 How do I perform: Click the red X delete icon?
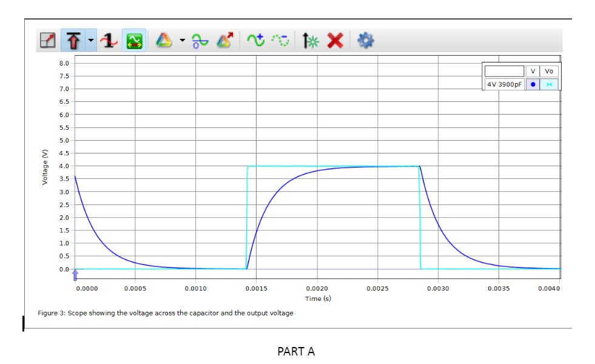334,39
